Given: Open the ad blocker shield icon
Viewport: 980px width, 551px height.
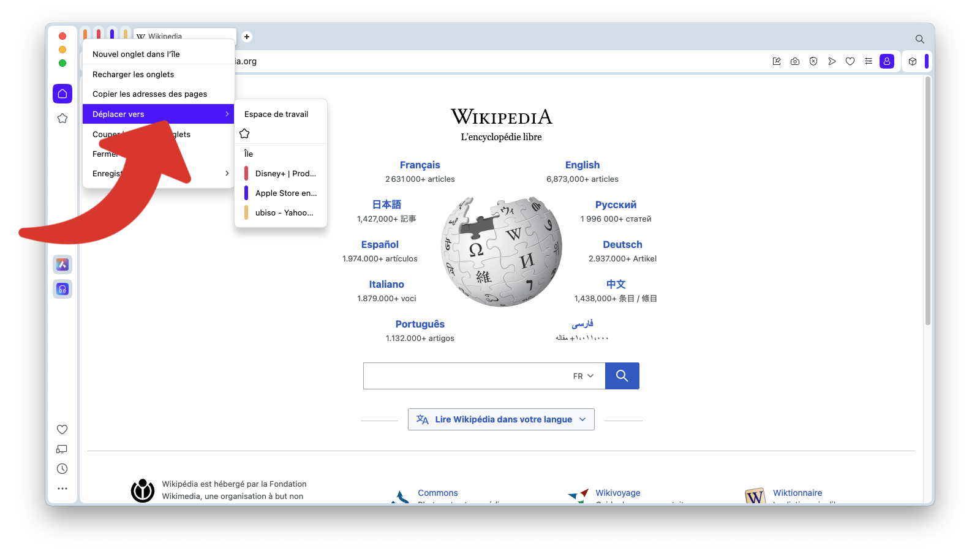Looking at the screenshot, I should click(x=813, y=61).
